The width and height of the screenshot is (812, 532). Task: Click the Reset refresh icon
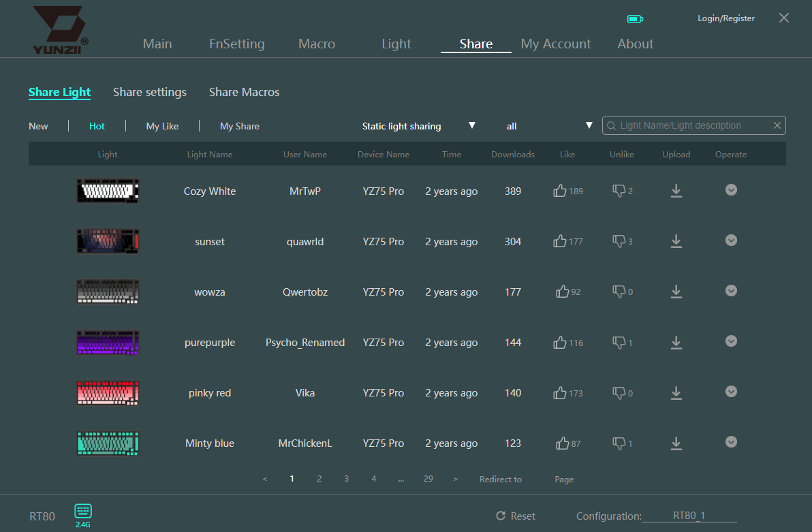click(501, 516)
